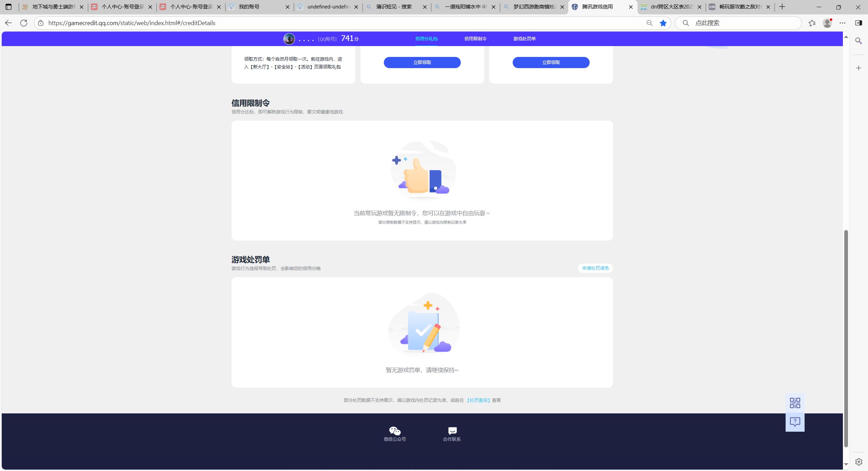
Task: Open the help feedback floating icon
Action: coord(795,422)
